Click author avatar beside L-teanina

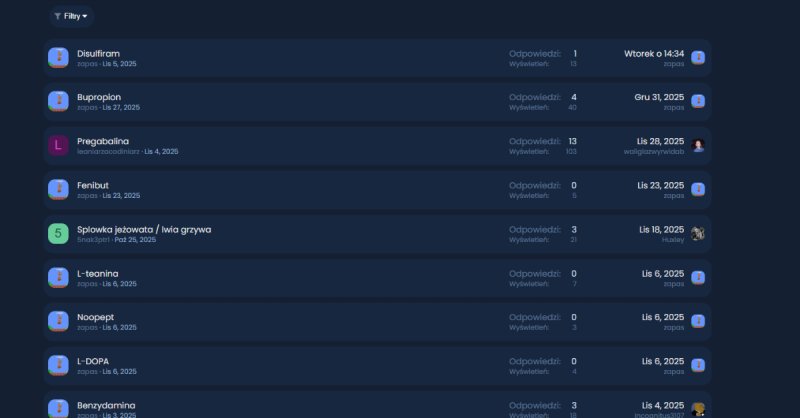[58, 278]
